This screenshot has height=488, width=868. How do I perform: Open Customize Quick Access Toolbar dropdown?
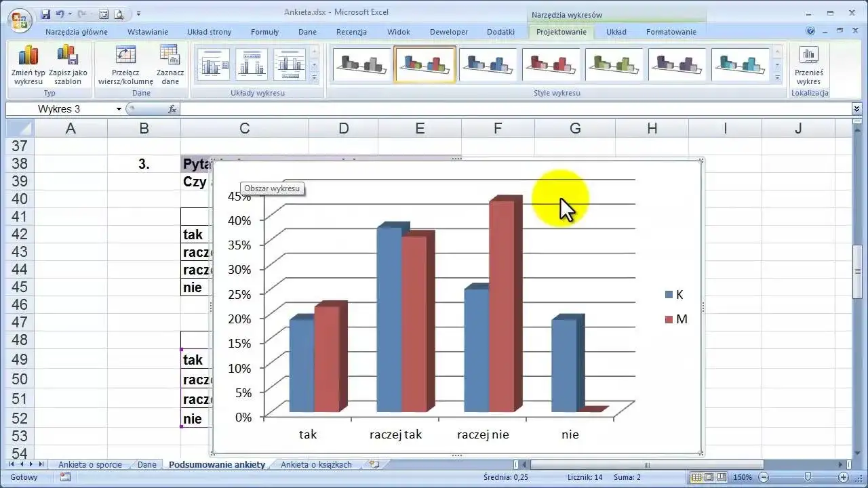coord(138,14)
